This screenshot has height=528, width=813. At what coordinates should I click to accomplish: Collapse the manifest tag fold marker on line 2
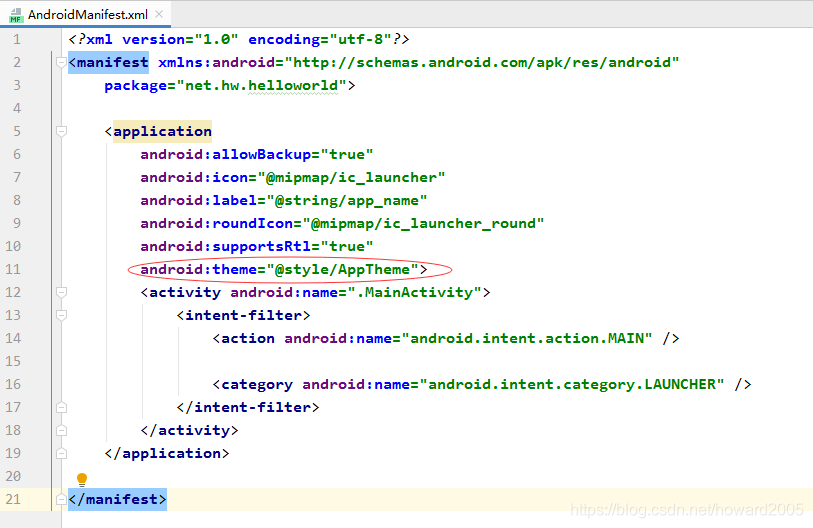click(61, 63)
